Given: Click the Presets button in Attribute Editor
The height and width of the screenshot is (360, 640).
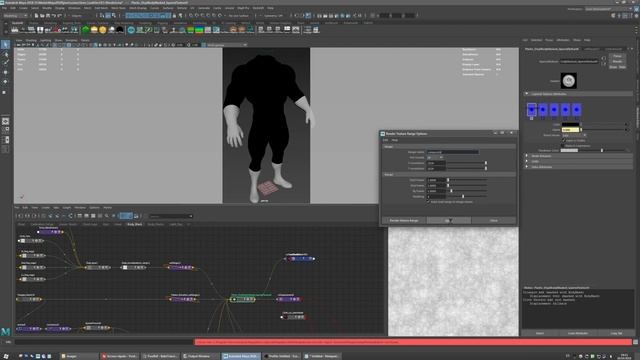Looking at the screenshot, I should pos(617,61).
